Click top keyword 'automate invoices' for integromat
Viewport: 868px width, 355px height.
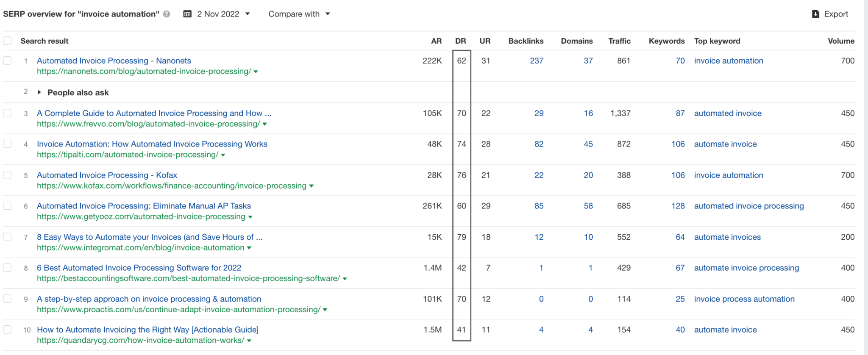point(727,237)
